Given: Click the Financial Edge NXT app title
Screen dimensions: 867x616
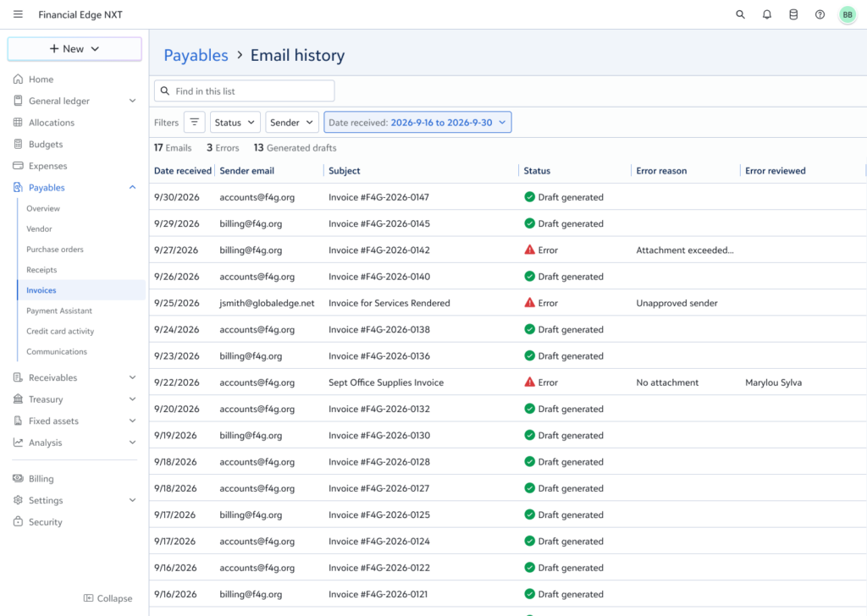Looking at the screenshot, I should coord(80,14).
